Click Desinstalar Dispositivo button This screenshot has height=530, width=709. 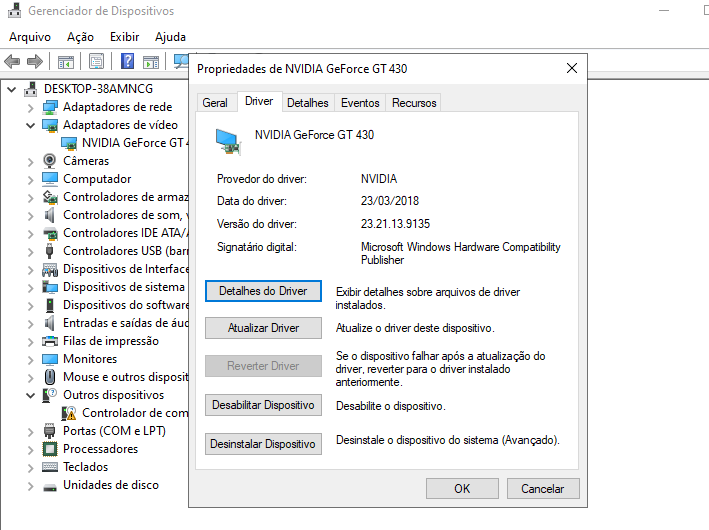tap(263, 444)
